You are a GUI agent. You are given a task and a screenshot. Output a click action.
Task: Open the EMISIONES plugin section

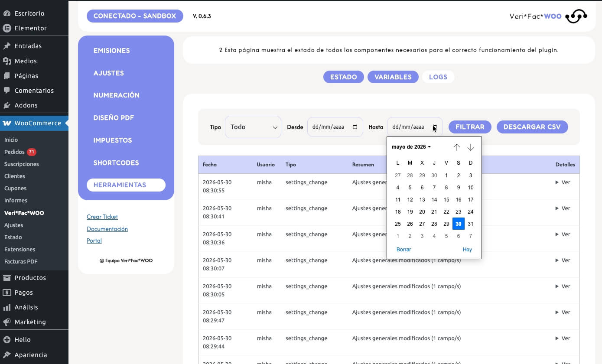(x=112, y=51)
